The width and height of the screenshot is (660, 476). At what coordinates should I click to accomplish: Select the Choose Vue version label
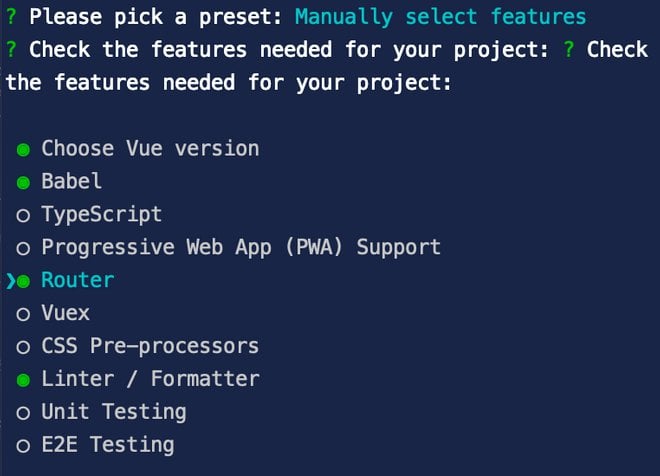pyautogui.click(x=150, y=149)
